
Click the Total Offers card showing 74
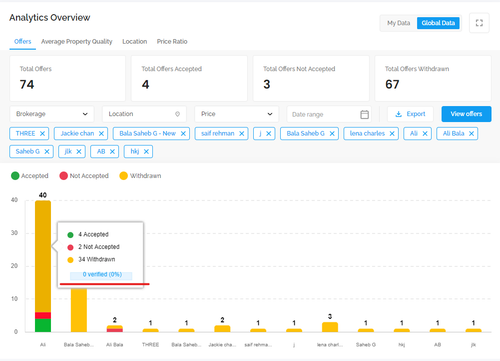pyautogui.click(x=68, y=78)
